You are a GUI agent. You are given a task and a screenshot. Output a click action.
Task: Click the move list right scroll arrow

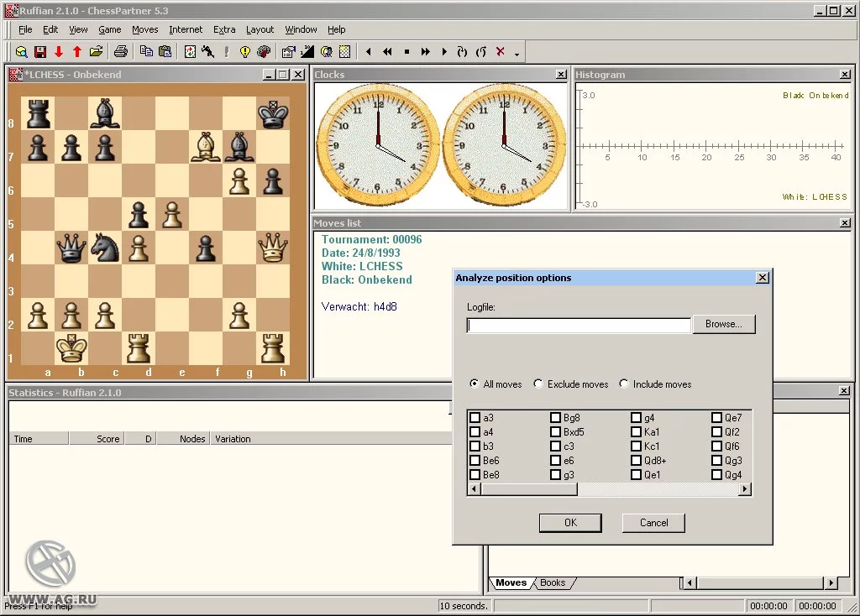coord(744,488)
